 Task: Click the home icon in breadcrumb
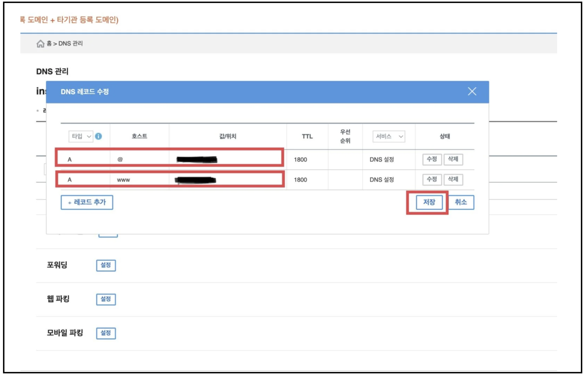coord(40,43)
